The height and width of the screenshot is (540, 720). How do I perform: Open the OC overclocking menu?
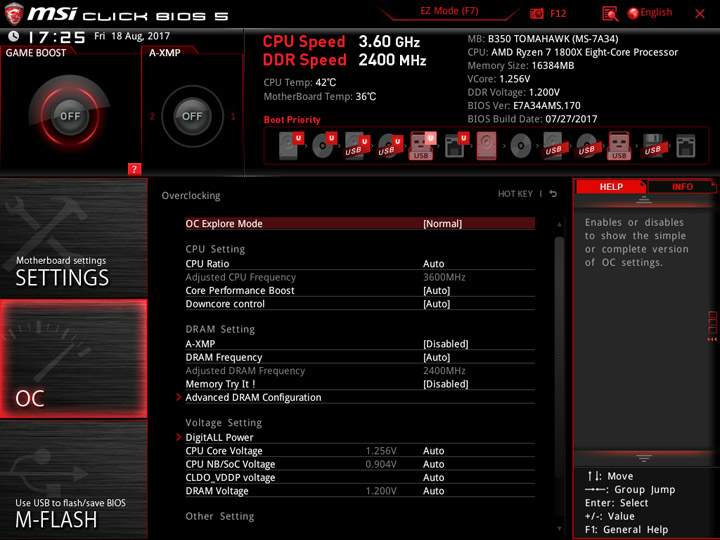pyautogui.click(x=73, y=359)
